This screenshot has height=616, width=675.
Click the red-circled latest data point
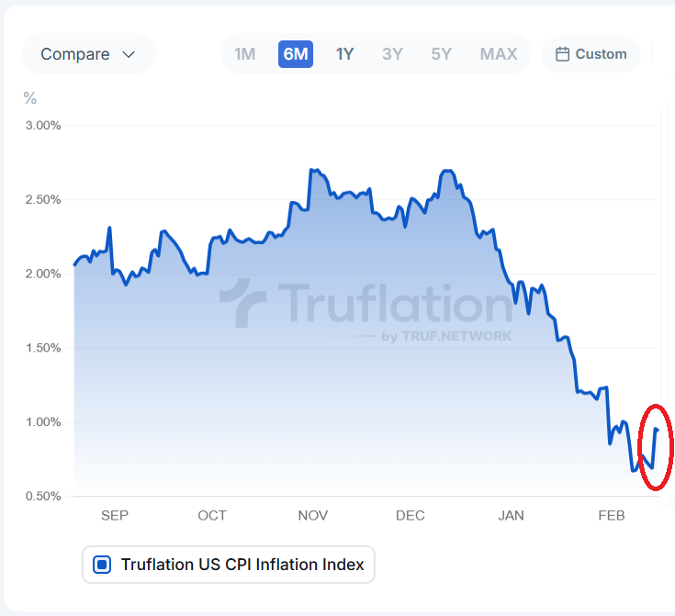pos(656,429)
